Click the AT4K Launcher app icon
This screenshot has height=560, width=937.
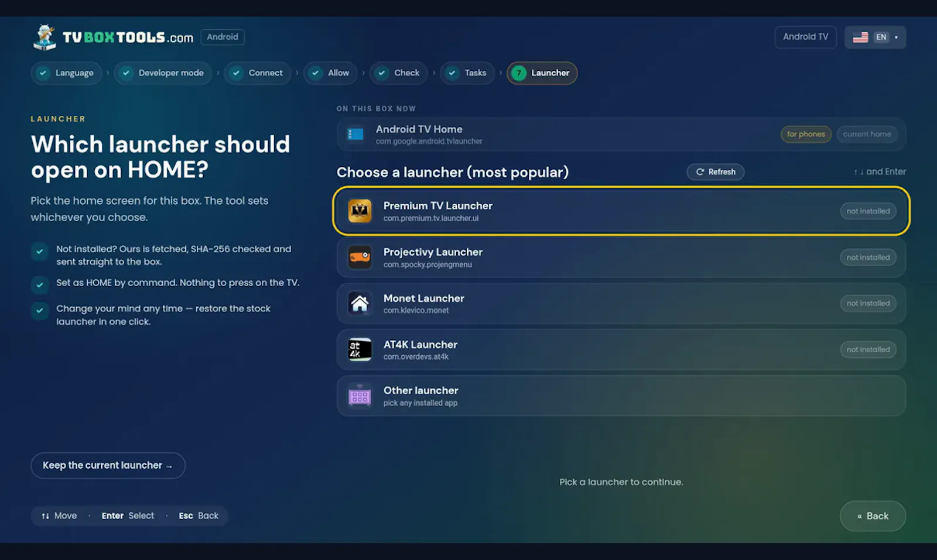(x=360, y=349)
